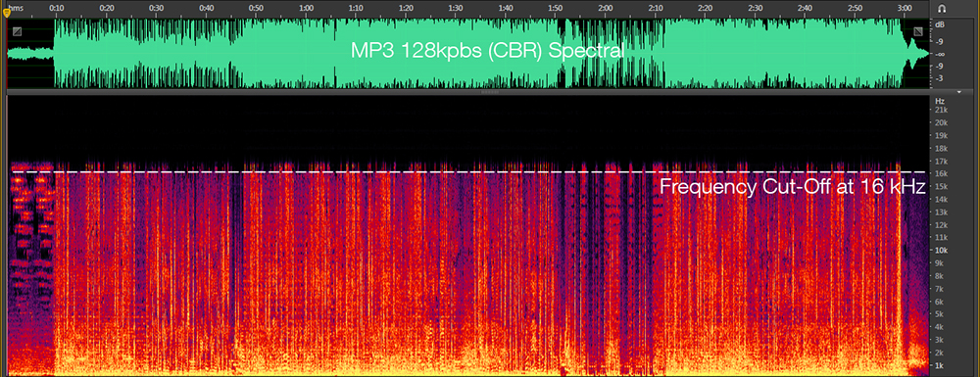Click the 1:30 mark on the time ruler
980x377 pixels.
click(x=456, y=8)
